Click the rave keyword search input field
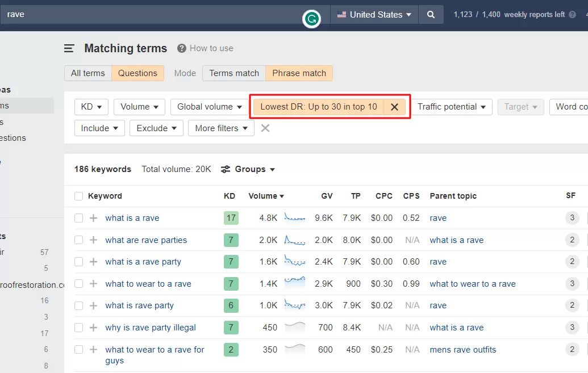The image size is (588, 373). click(150, 15)
